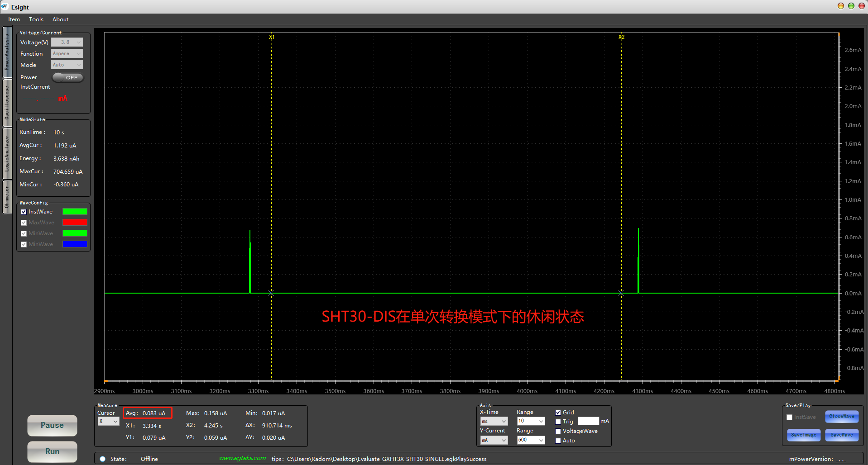Click the www.egteks.com link
Image resolution: width=868 pixels, height=465 pixels.
(x=242, y=458)
